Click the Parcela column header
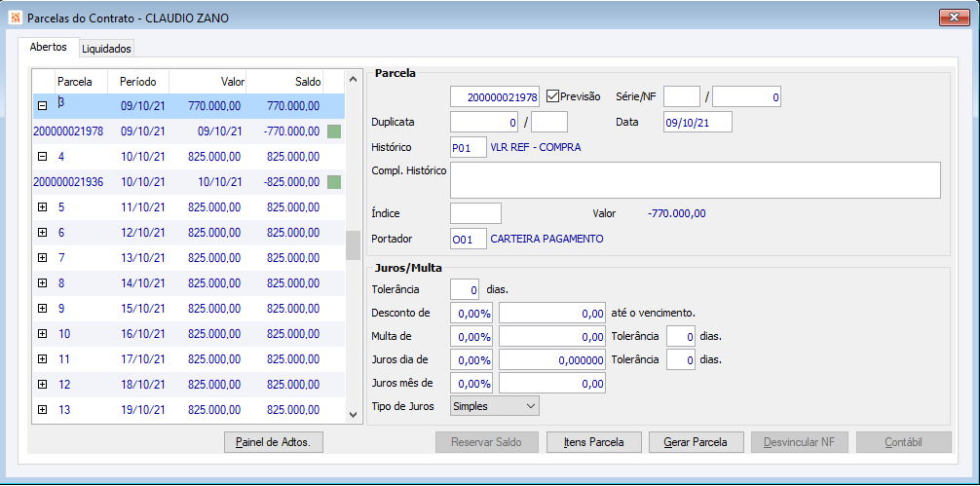 [x=81, y=81]
